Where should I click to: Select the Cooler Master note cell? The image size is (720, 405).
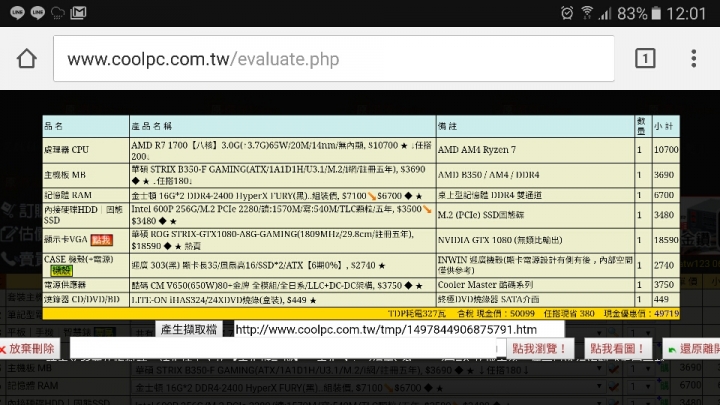535,285
